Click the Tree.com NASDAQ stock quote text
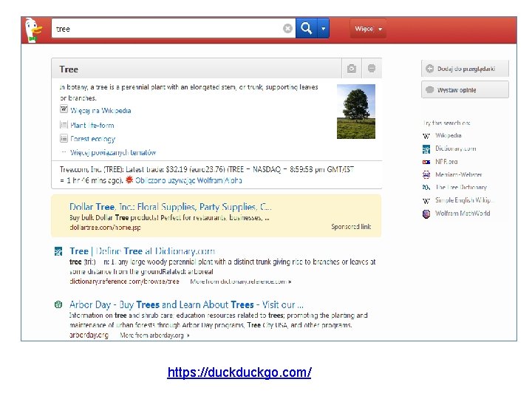The image size is (532, 399). pos(207,174)
